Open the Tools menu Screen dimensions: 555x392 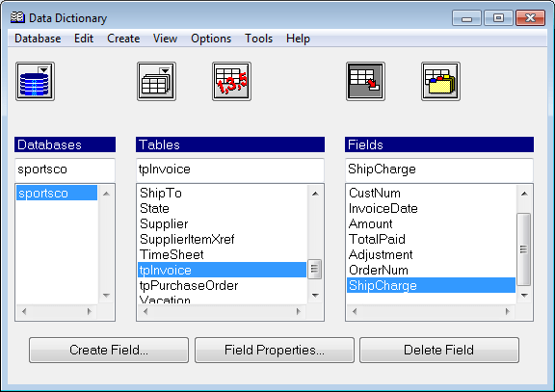(259, 39)
